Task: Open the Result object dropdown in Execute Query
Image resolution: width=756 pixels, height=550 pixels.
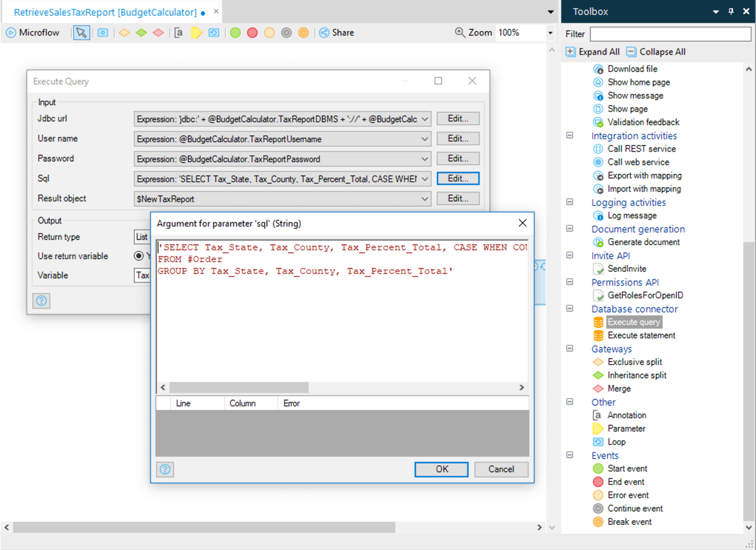Action: tap(425, 198)
